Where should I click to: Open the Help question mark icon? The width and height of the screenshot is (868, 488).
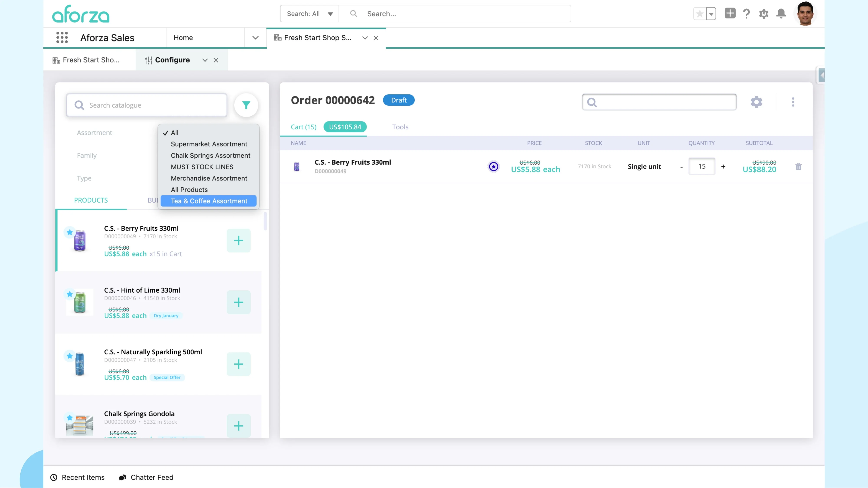click(x=746, y=14)
